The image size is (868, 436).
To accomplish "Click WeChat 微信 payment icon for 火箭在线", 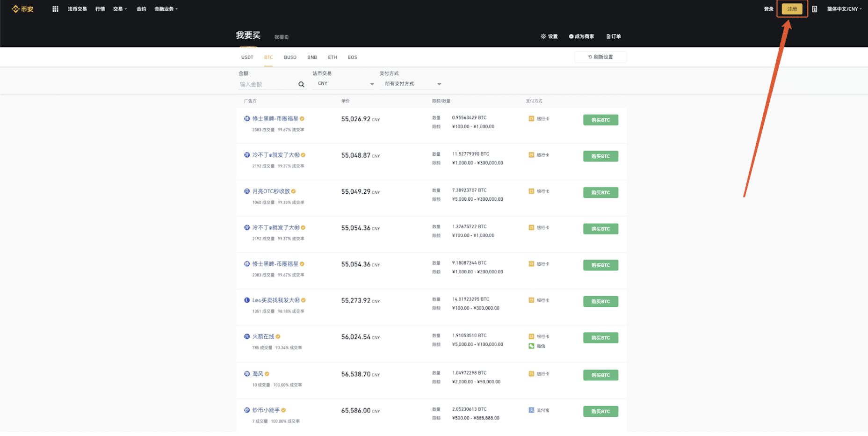I will point(531,346).
